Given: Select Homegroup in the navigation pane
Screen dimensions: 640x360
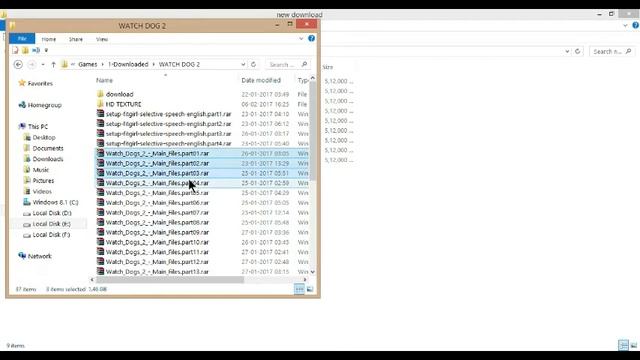Looking at the screenshot, I should coord(44,105).
